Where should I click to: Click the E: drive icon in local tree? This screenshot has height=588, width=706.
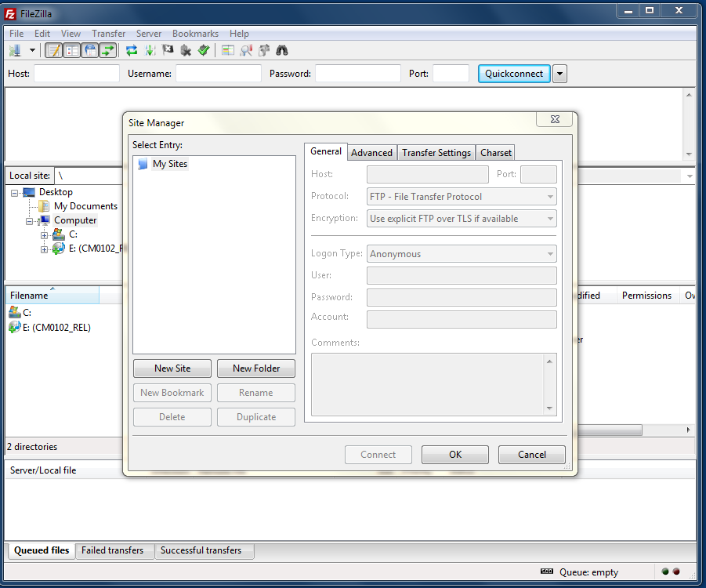pos(59,249)
